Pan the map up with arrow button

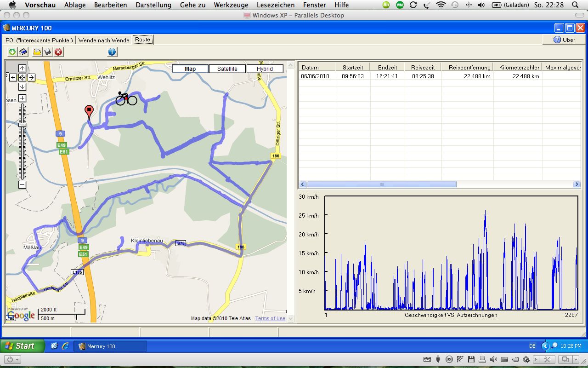[22, 69]
